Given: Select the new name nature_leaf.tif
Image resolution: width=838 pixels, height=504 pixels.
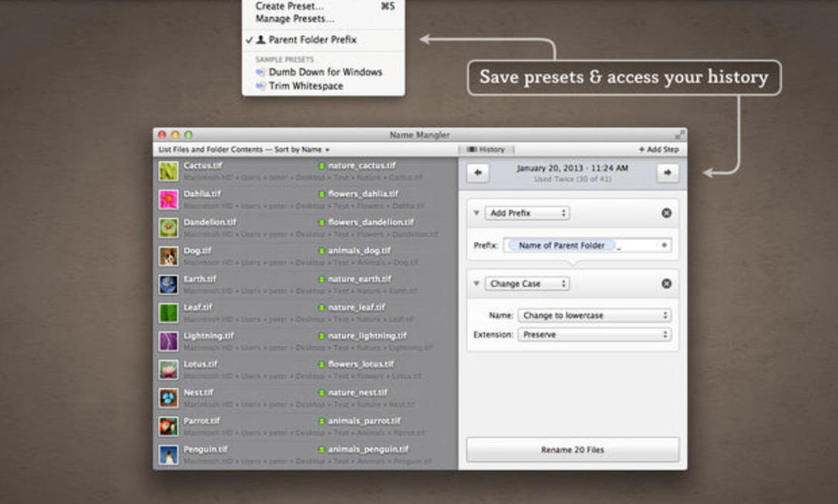Looking at the screenshot, I should (356, 307).
